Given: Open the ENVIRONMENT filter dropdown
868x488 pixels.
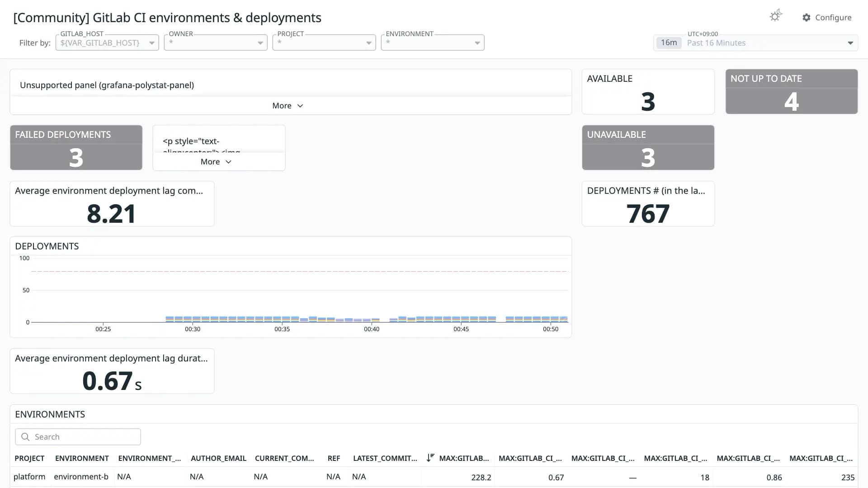Looking at the screenshot, I should (x=433, y=42).
